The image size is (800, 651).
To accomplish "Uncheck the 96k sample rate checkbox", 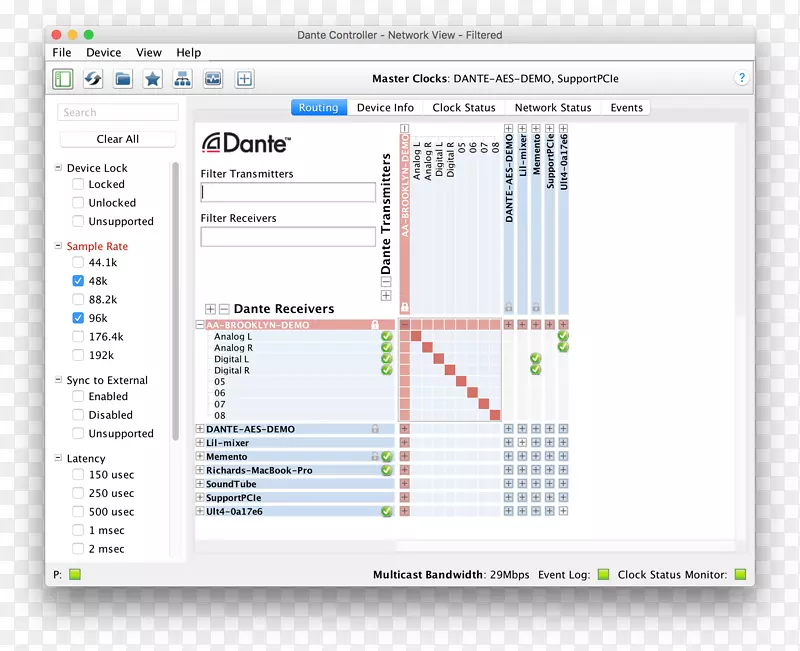I will (x=78, y=318).
